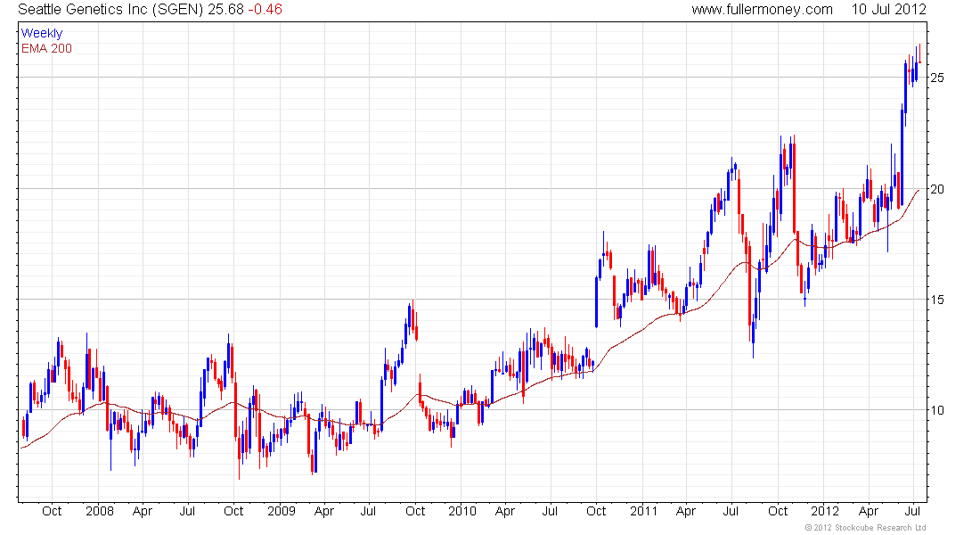
Task: Click the 25 price axis label
Action: [x=937, y=78]
